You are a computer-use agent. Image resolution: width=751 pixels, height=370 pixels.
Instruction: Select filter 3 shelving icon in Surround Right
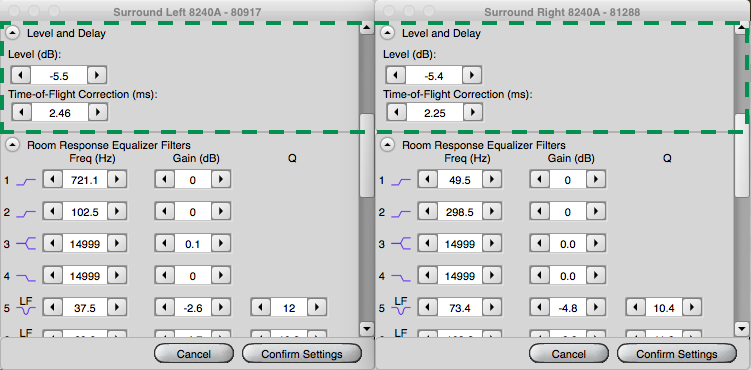401,244
